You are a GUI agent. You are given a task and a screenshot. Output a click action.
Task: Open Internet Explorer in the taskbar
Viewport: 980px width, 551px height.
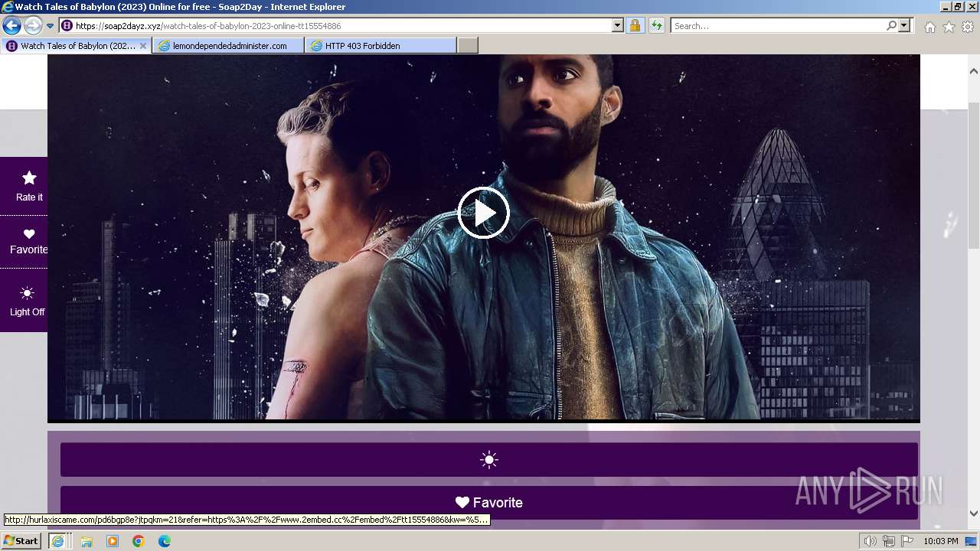[57, 540]
